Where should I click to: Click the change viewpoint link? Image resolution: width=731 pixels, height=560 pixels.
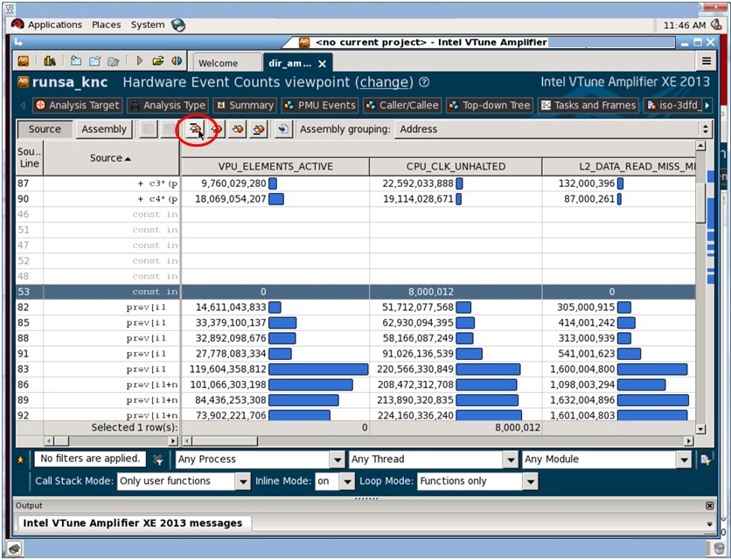point(384,82)
